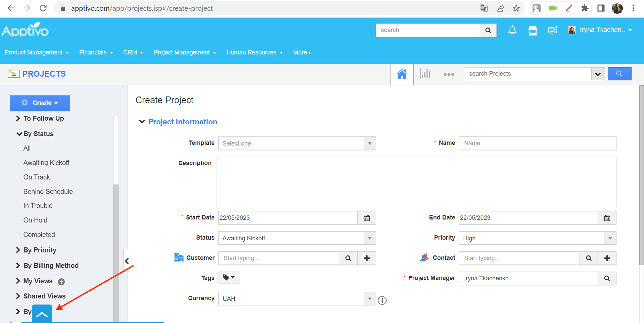Add new customer with plus icon
The width and height of the screenshot is (644, 323).
[367, 258]
